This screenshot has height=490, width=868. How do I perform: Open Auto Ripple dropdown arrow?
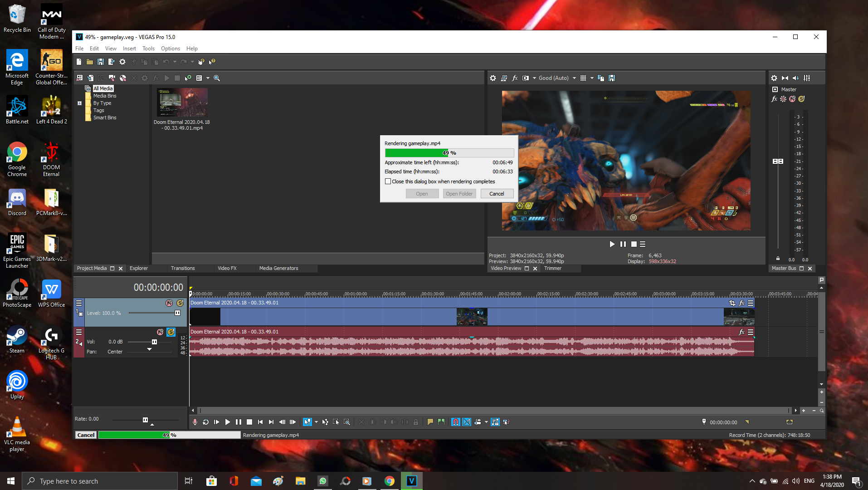point(486,422)
